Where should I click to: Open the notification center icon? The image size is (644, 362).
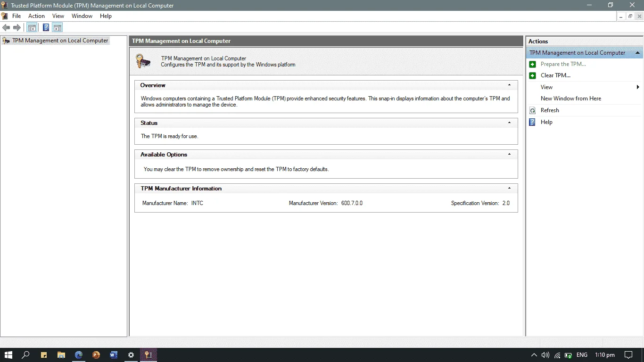628,355
